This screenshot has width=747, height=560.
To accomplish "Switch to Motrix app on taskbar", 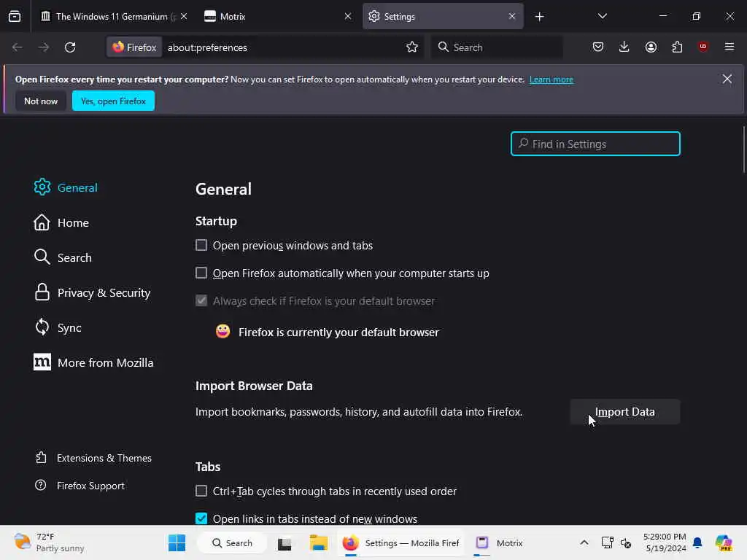I will point(499,542).
